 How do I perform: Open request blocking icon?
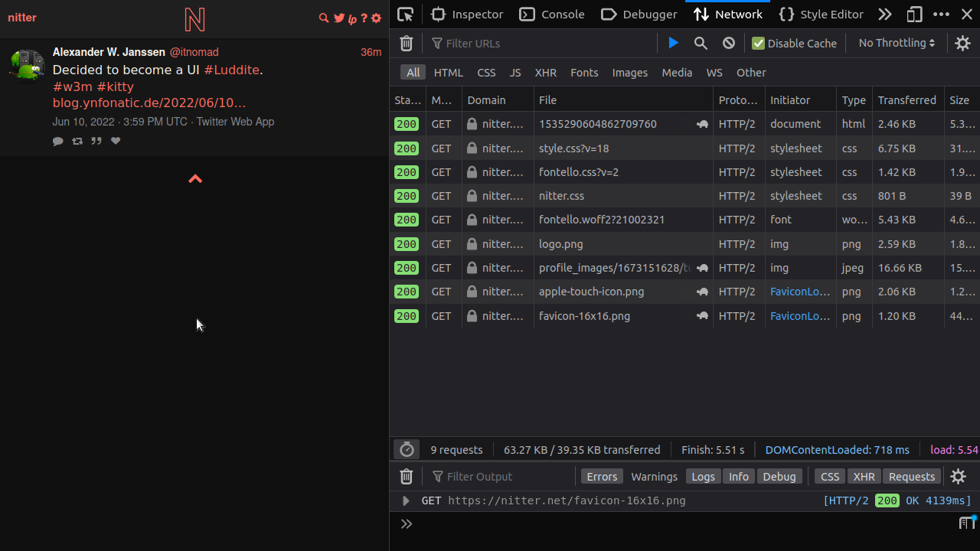(729, 44)
